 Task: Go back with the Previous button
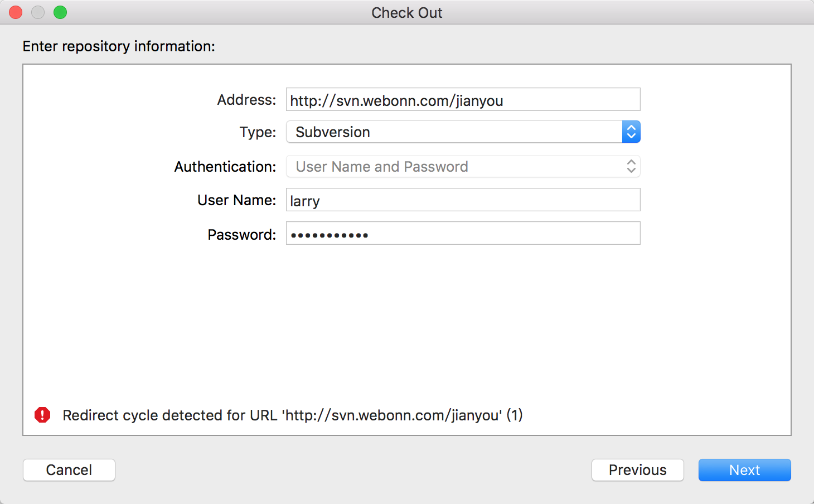(637, 470)
